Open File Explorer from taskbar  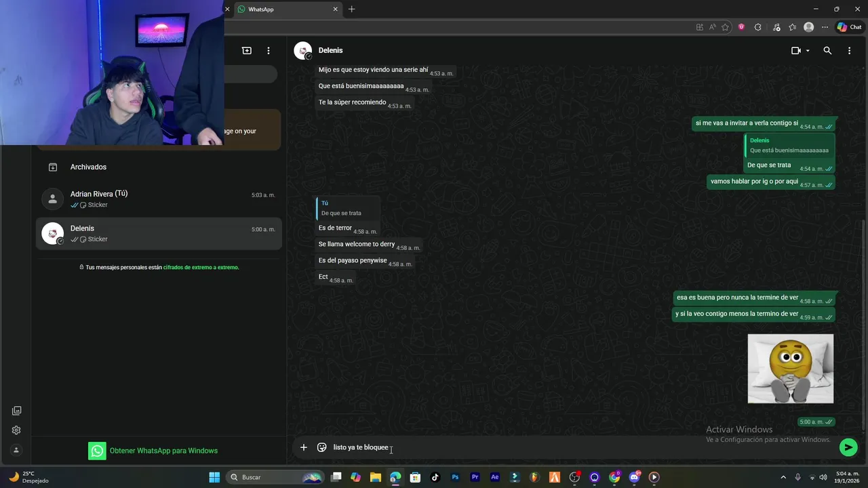click(x=376, y=477)
